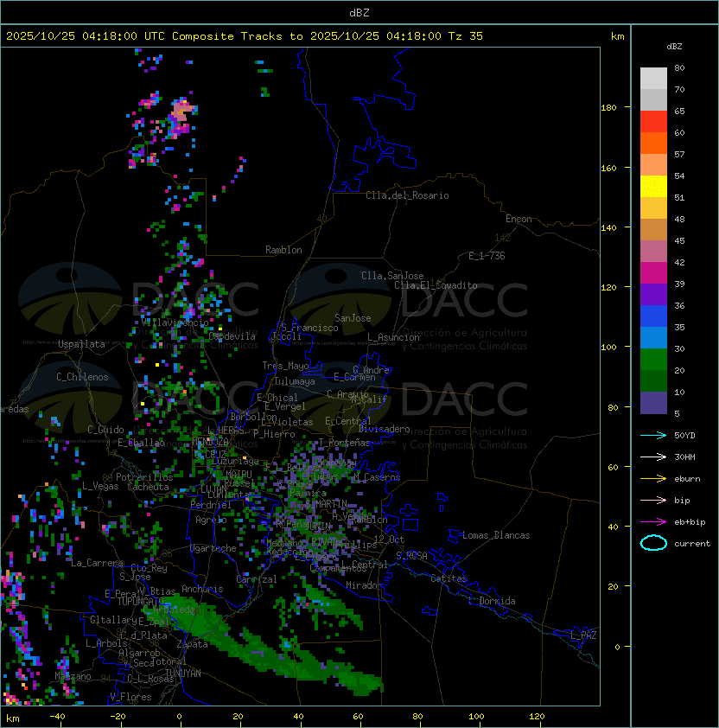The width and height of the screenshot is (719, 728).
Task: Click the 'L_Asuncion' map label
Action: click(393, 337)
